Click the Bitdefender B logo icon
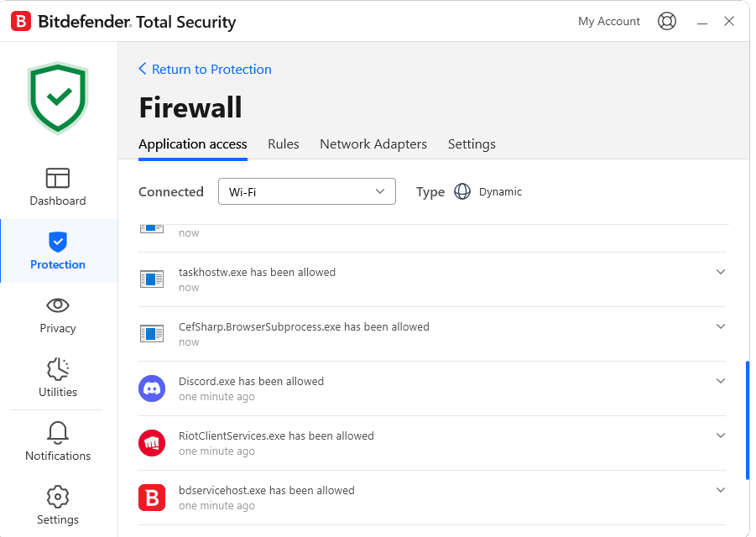The height and width of the screenshot is (537, 756). pos(21,21)
